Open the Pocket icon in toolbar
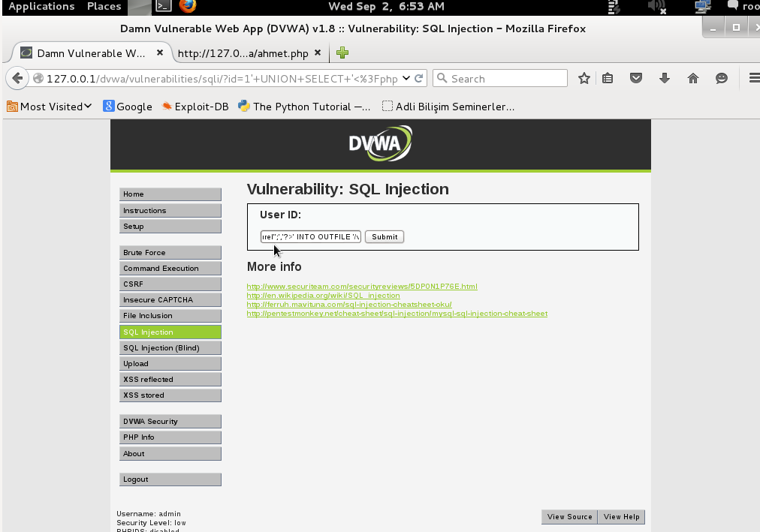The image size is (760, 532). [636, 79]
